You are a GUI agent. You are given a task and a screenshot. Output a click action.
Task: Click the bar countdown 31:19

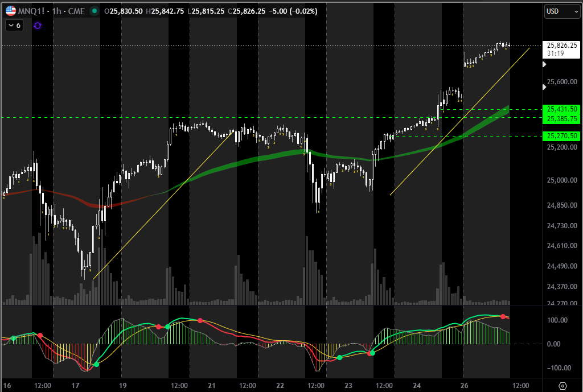(555, 53)
